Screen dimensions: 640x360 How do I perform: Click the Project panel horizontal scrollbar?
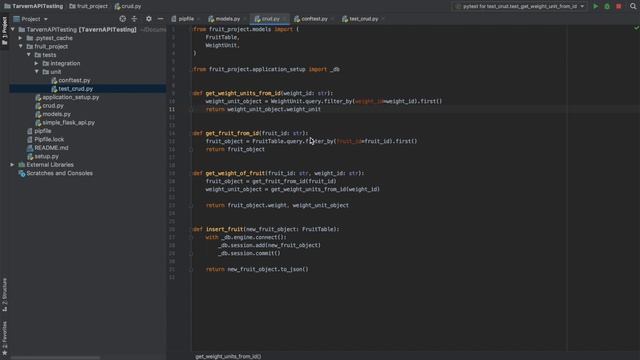pos(55,358)
